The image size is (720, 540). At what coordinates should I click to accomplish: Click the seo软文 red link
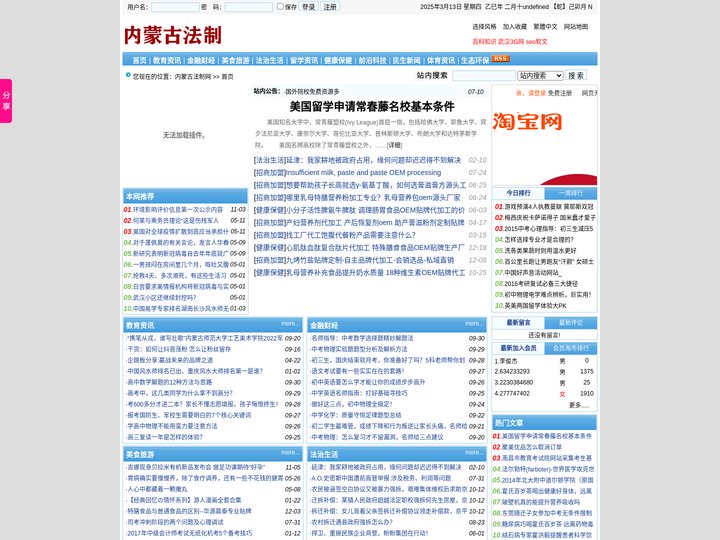coord(536,42)
